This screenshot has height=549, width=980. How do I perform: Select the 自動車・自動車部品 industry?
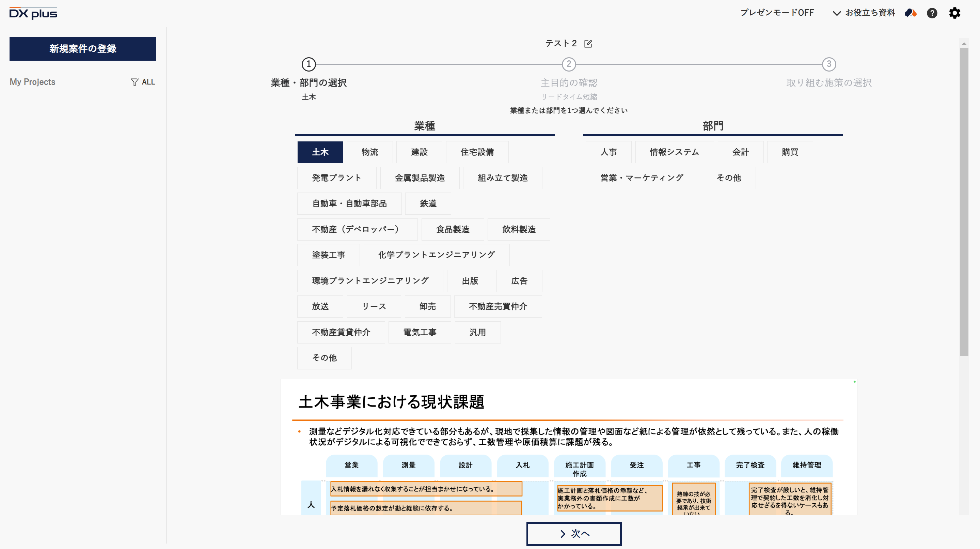(x=349, y=204)
